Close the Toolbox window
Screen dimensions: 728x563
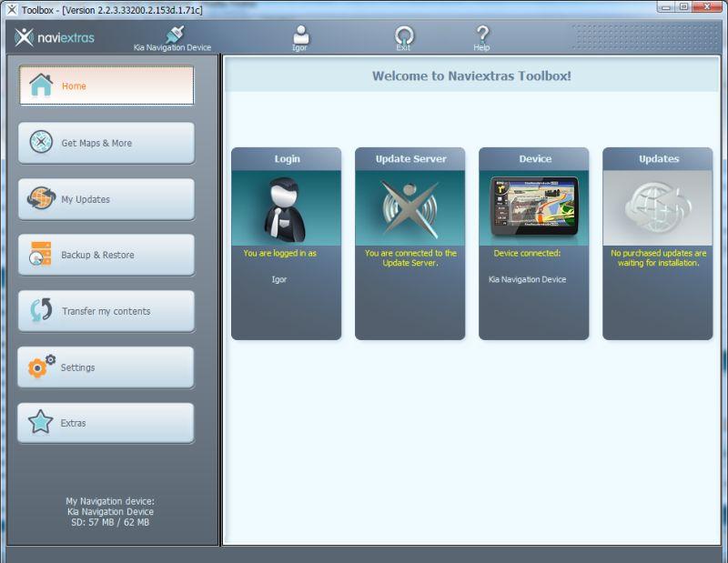(x=707, y=7)
